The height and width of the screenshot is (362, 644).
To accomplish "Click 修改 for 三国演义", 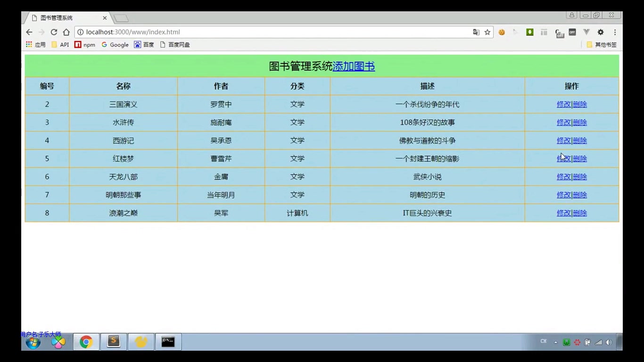I will coord(564,105).
